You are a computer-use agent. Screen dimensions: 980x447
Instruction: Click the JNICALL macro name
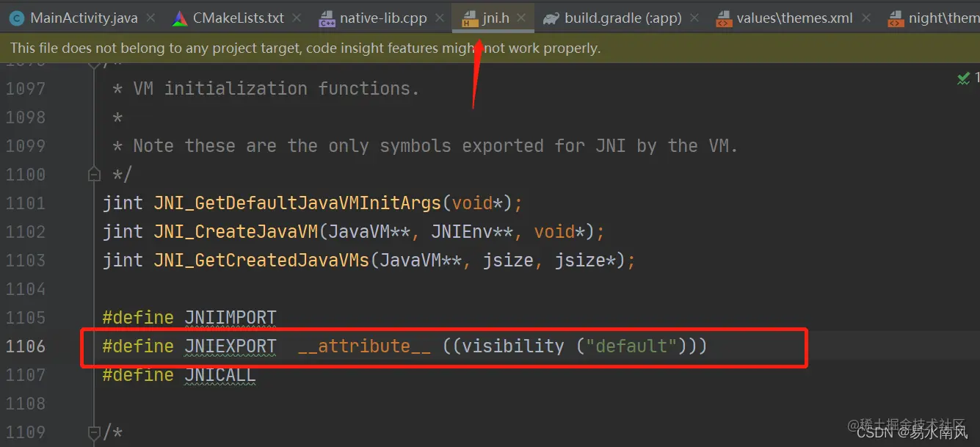(220, 375)
